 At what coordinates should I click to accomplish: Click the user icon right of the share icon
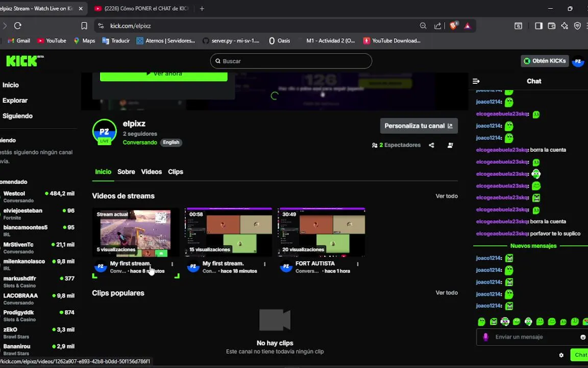click(x=450, y=145)
